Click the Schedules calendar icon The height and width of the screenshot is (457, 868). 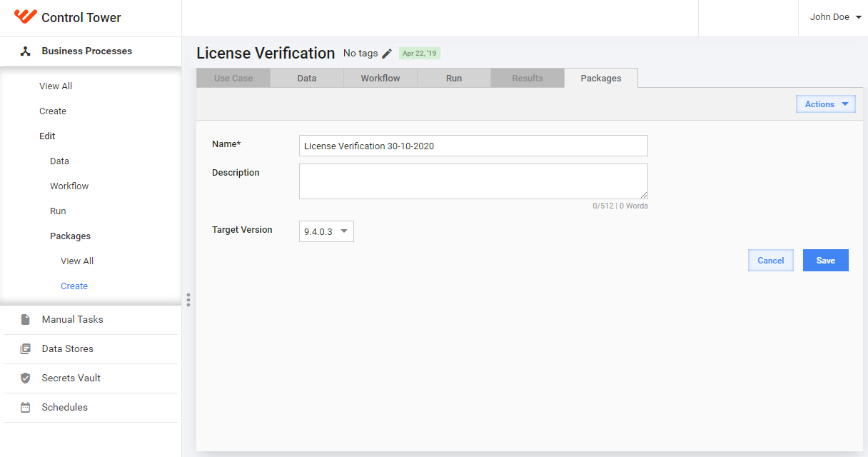click(26, 408)
